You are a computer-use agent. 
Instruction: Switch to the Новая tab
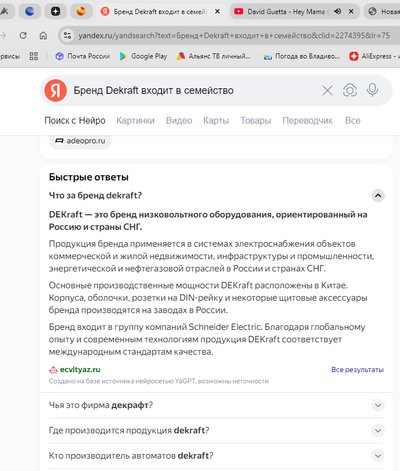coord(382,12)
